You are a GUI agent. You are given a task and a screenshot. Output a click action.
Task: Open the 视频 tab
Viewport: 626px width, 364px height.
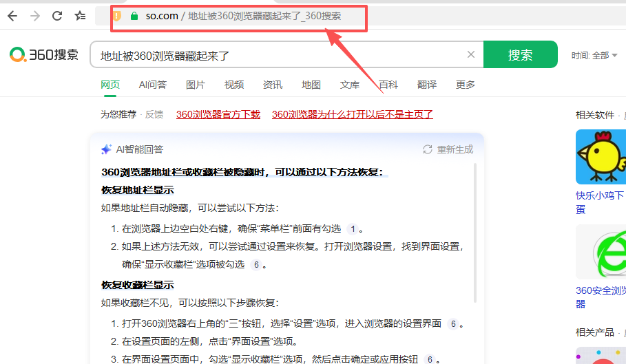234,85
